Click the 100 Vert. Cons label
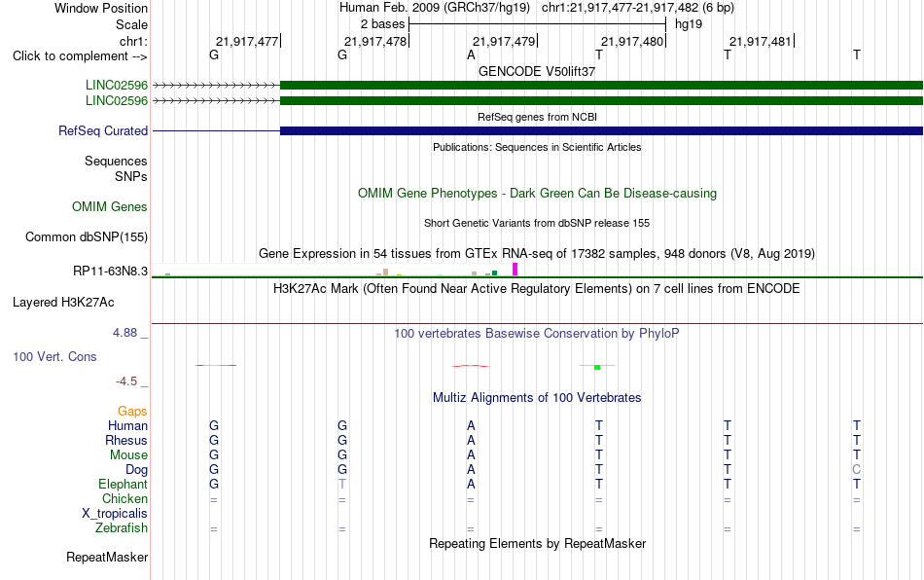The height and width of the screenshot is (580, 924). coord(54,356)
